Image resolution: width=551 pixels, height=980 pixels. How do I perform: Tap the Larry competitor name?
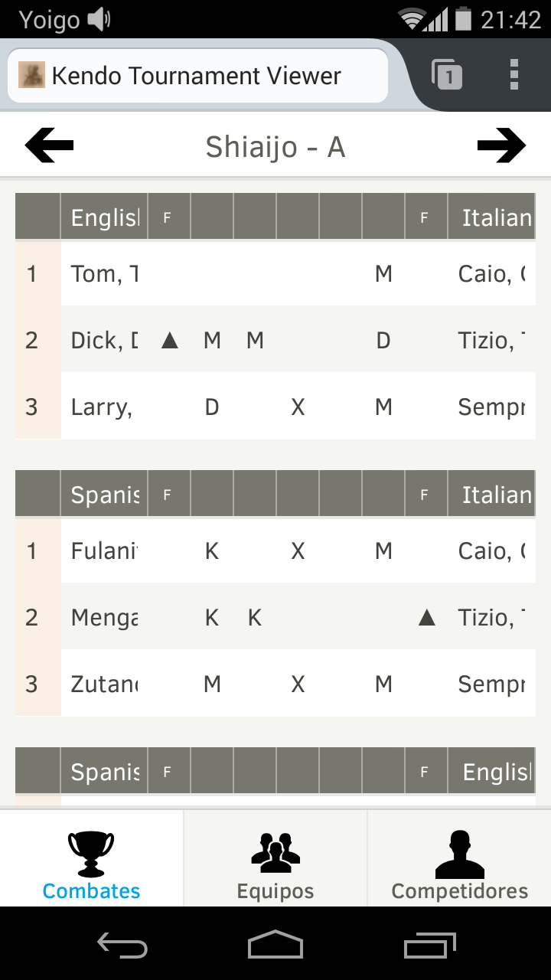click(102, 407)
